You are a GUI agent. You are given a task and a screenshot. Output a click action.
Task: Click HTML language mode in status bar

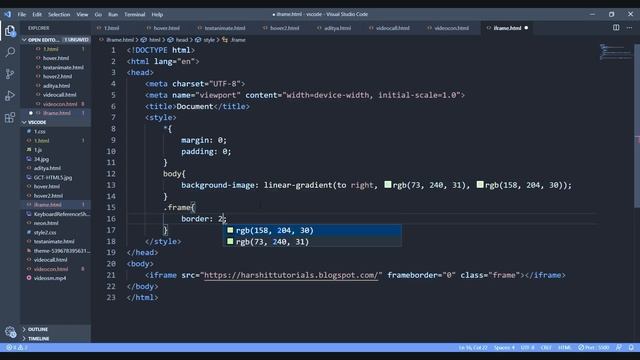tap(564, 348)
